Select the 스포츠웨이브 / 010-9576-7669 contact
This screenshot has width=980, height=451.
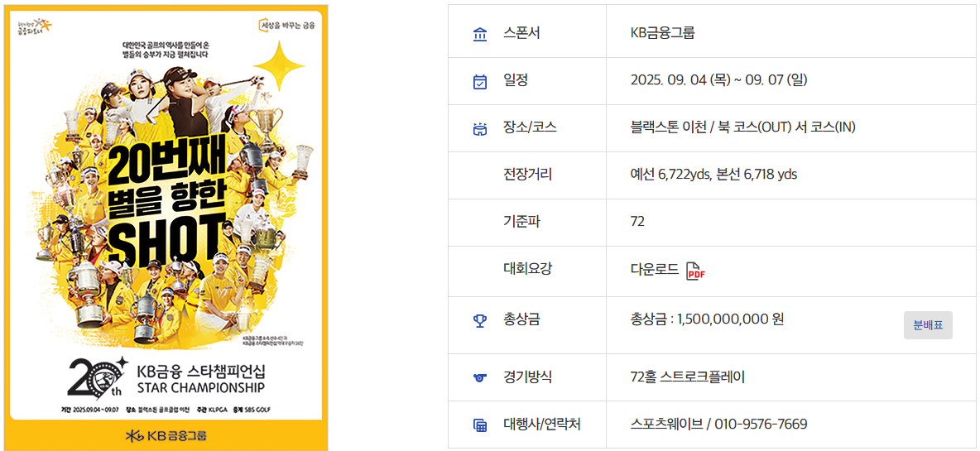tap(718, 425)
